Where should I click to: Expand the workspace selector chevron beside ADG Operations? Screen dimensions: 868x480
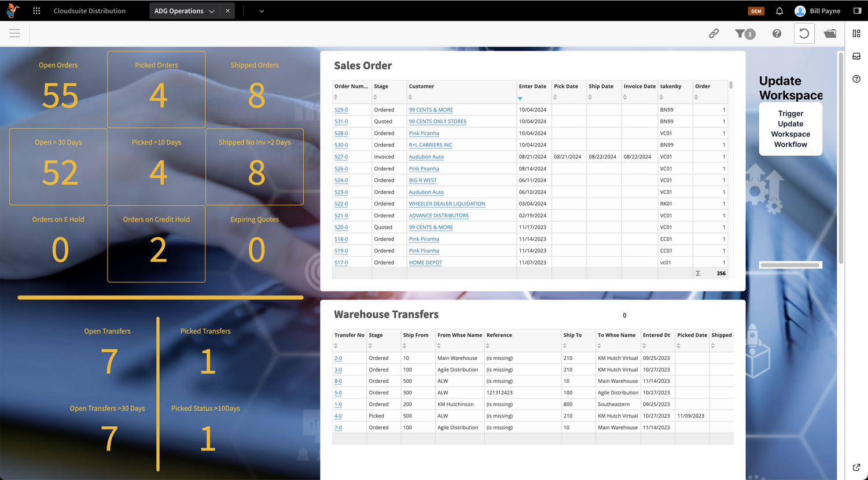[211, 10]
